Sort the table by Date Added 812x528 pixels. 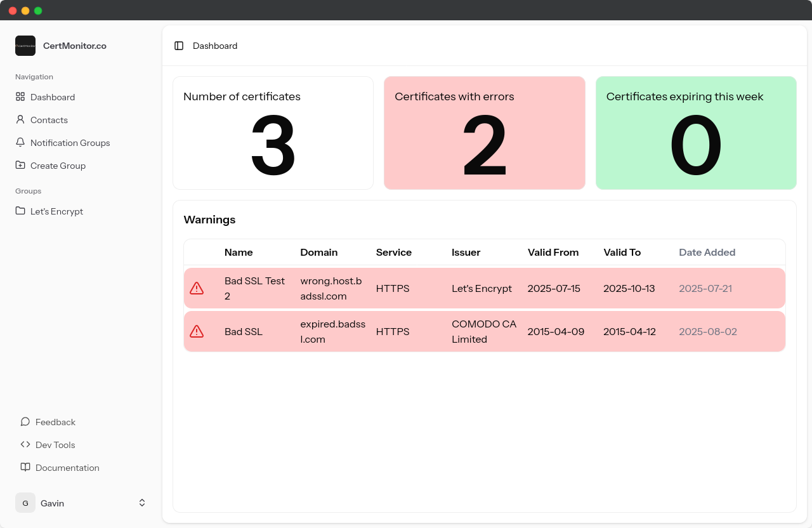tap(707, 252)
